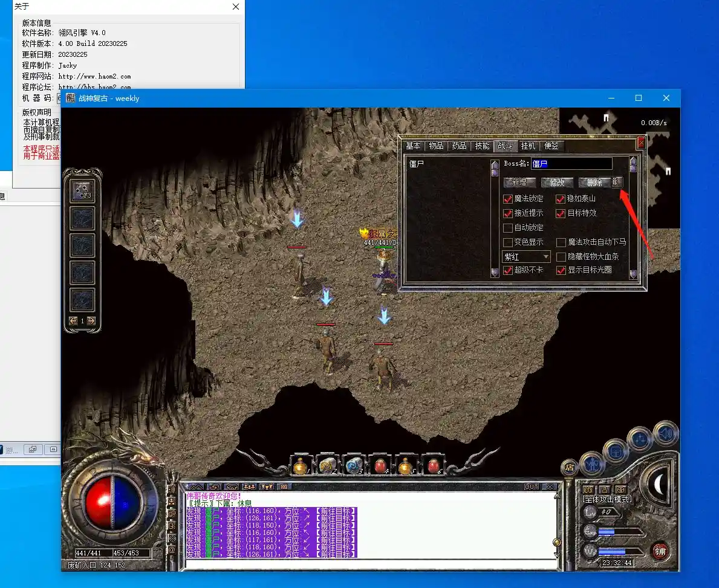The width and height of the screenshot is (719, 588).
Task: Click the red 铺 stall button
Action: 660,551
